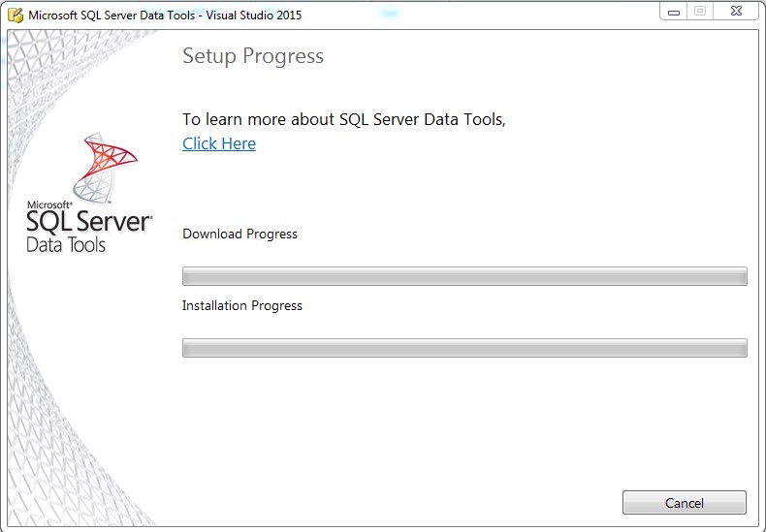This screenshot has height=532, width=766.
Task: Click the 'To learn more about SQL Server Data Tools' text
Action: pos(344,119)
